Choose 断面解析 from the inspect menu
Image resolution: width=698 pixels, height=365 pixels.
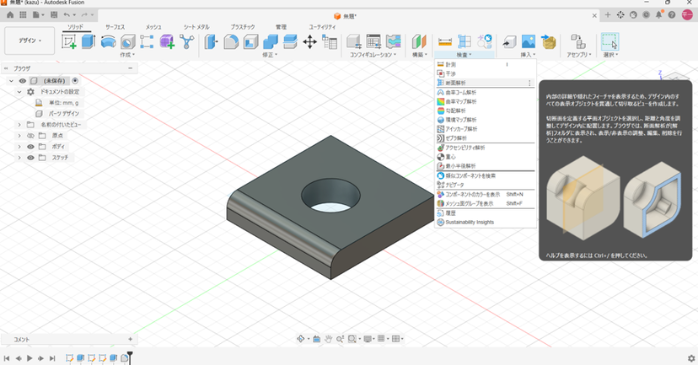click(x=485, y=83)
